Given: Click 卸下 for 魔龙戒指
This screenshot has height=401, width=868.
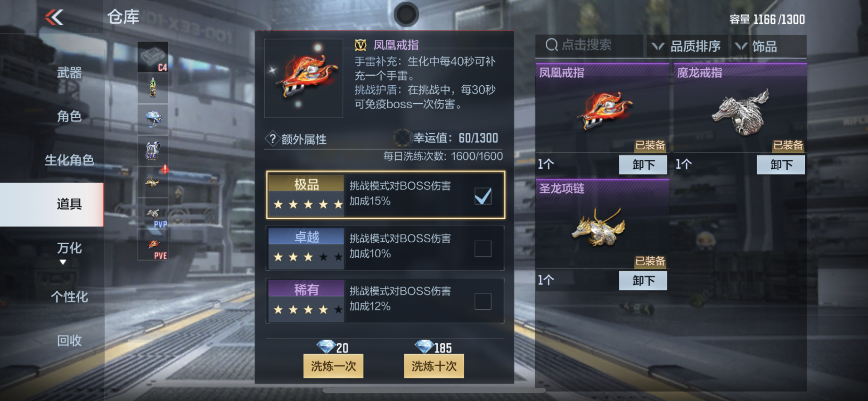Looking at the screenshot, I should 781,165.
